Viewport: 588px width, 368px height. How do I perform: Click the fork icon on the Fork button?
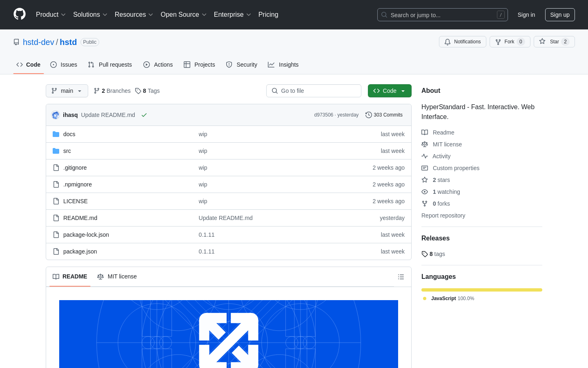pos(498,42)
